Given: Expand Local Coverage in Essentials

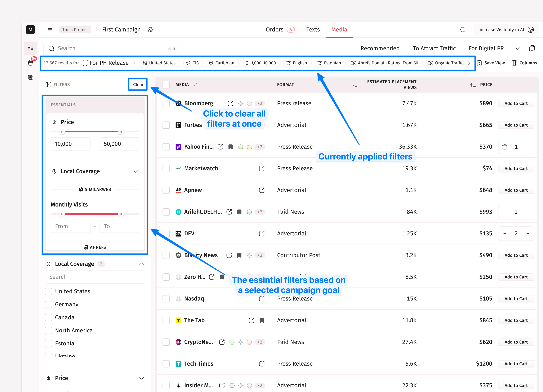Looking at the screenshot, I should click(136, 171).
